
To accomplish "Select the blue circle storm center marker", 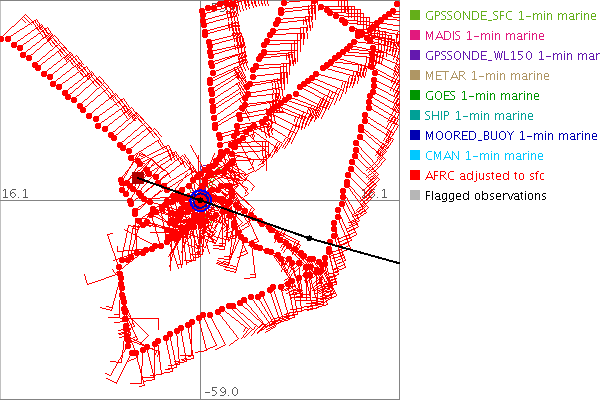I will click(200, 200).
